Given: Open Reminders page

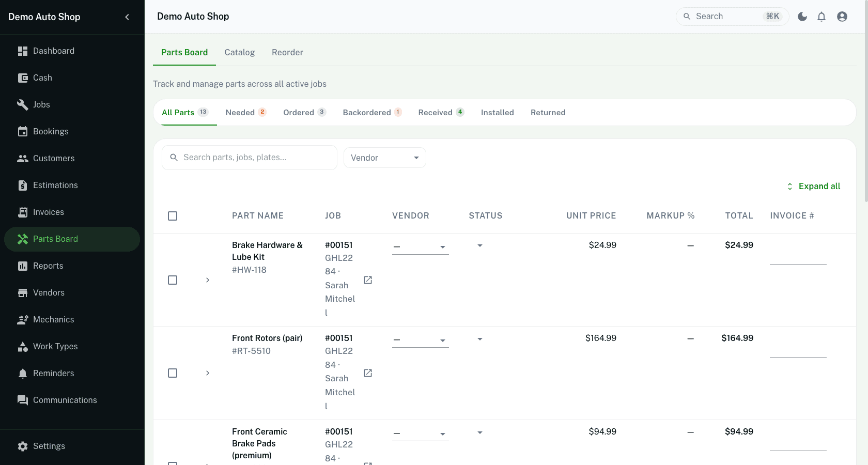Looking at the screenshot, I should (x=72, y=373).
